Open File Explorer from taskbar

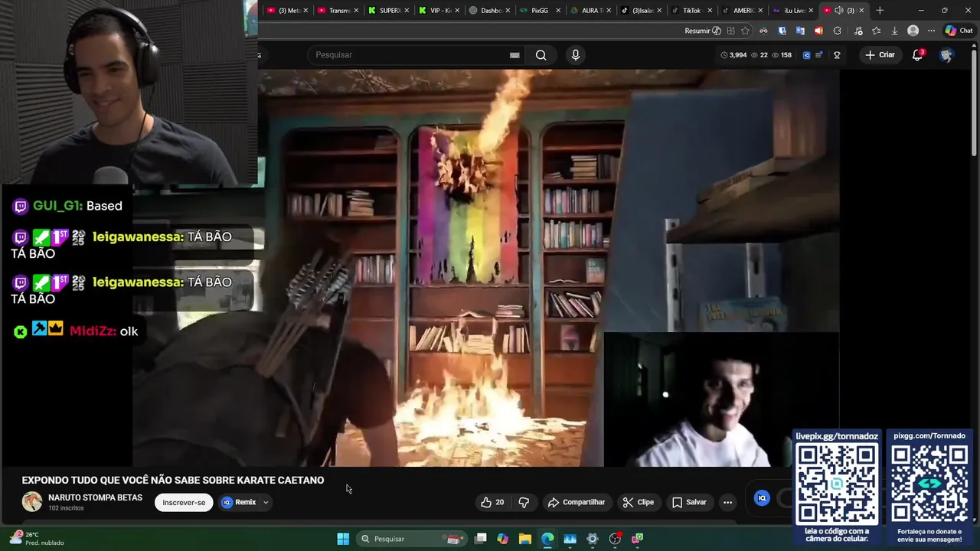tap(525, 539)
